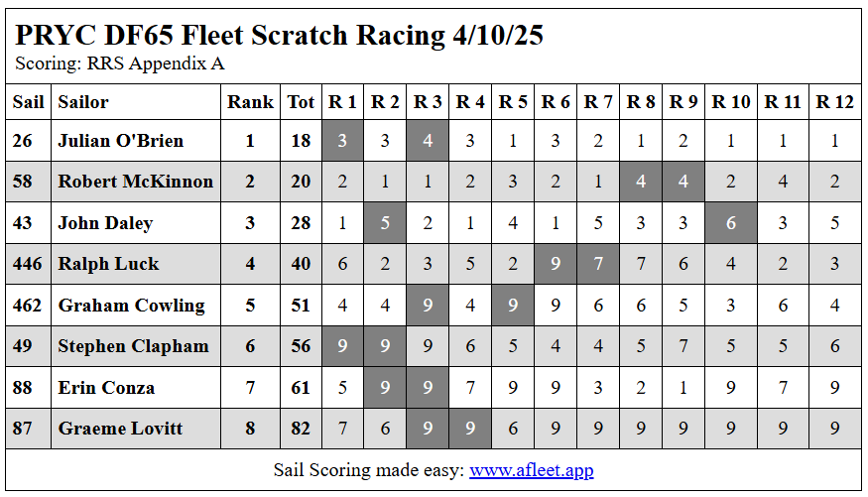The image size is (868, 497).
Task: Click Ralph Luck's name cell
Action: pyautogui.click(x=108, y=264)
